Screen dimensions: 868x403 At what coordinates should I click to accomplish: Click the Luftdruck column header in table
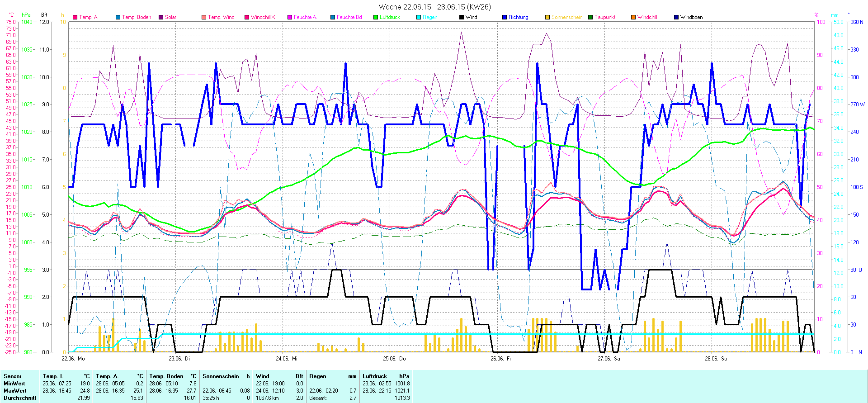point(375,376)
